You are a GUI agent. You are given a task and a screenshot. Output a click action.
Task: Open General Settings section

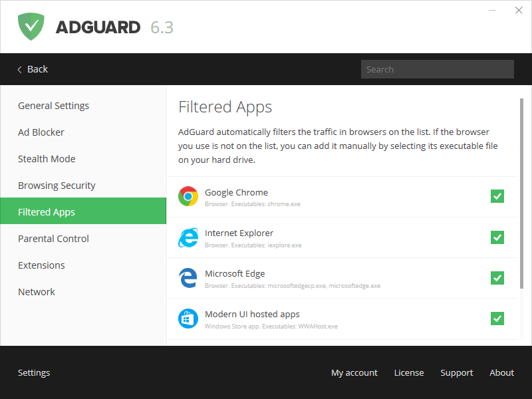[x=53, y=106]
